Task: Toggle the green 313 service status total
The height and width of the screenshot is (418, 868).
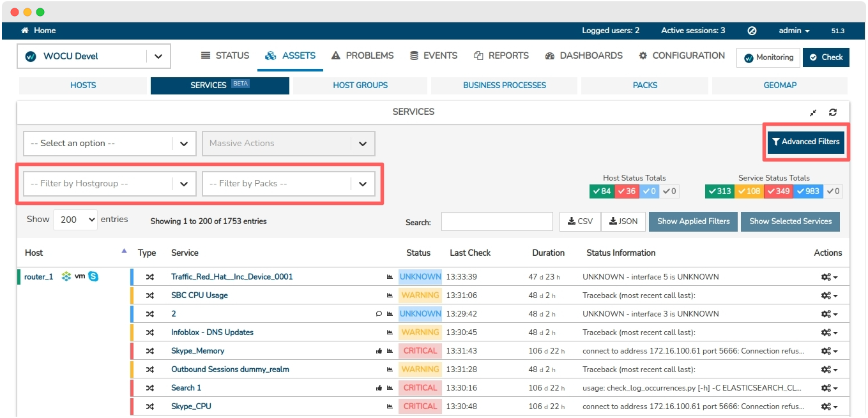Action: (720, 191)
